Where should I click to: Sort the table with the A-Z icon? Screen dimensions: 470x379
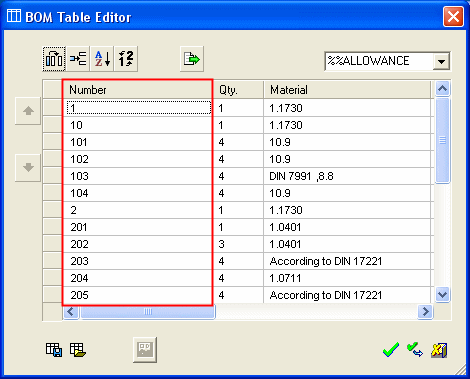(102, 59)
